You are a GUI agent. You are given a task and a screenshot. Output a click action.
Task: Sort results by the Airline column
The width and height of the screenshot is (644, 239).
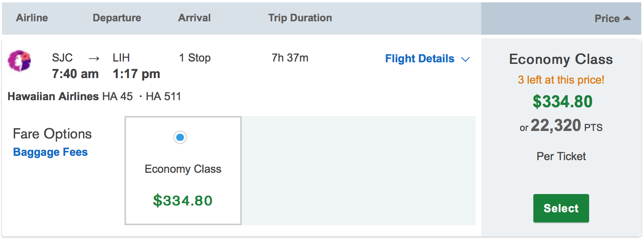click(32, 18)
